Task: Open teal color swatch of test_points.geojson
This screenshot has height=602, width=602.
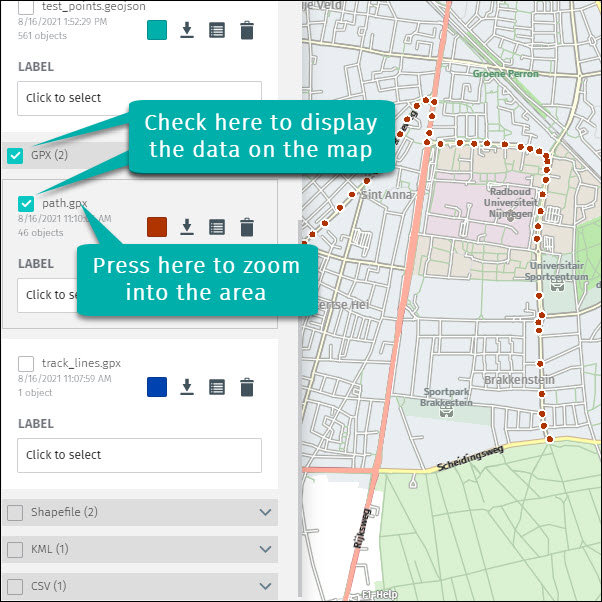Action: (x=157, y=30)
